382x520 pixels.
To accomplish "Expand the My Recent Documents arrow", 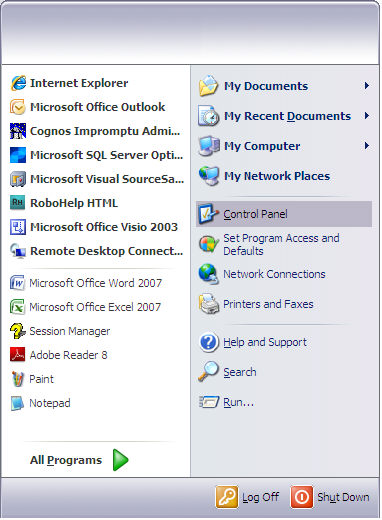I will [x=367, y=116].
